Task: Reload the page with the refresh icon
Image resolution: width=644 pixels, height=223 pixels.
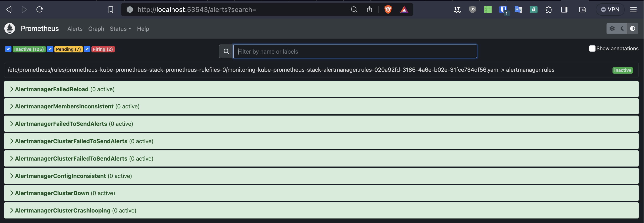Action: click(39, 10)
